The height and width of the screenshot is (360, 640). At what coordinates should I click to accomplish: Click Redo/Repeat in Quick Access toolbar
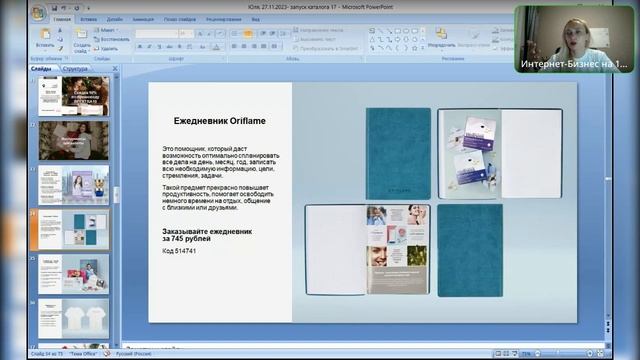click(76, 8)
